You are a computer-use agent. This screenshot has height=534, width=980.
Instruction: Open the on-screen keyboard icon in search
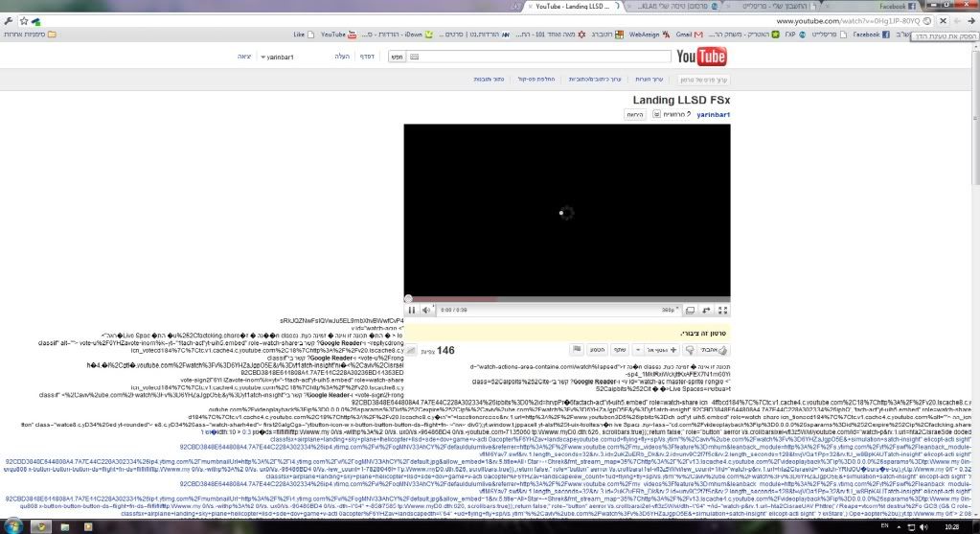tap(414, 57)
